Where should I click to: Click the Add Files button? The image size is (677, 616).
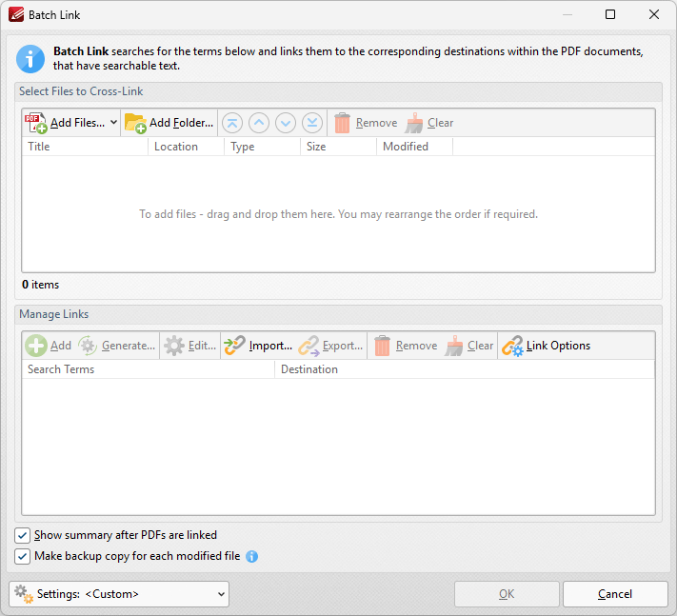pyautogui.click(x=65, y=123)
